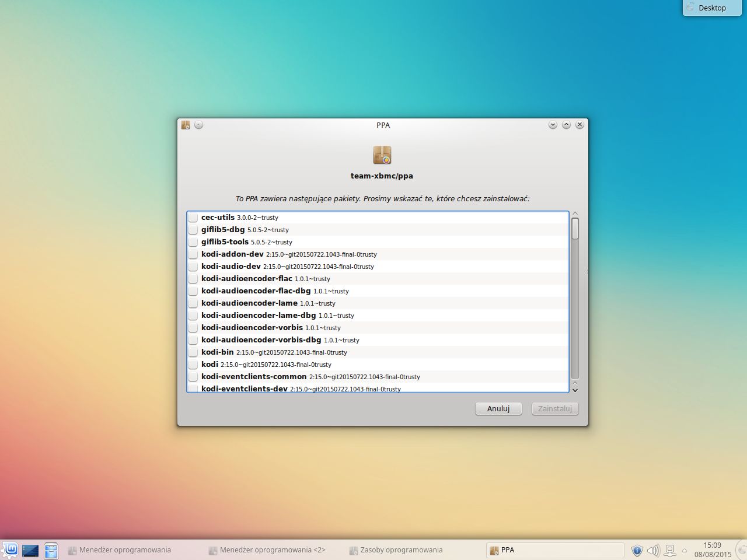Click scrollbar up arrow in package list

(575, 213)
